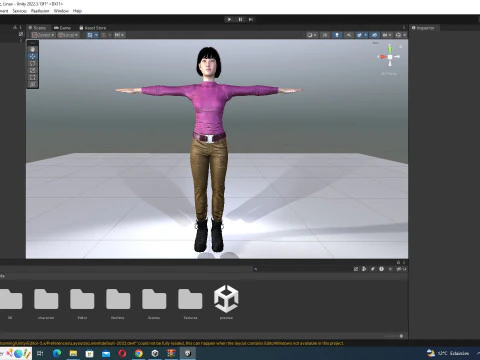Click the center cube of the orientation gizmo
This screenshot has height=360, width=480.
390,57
